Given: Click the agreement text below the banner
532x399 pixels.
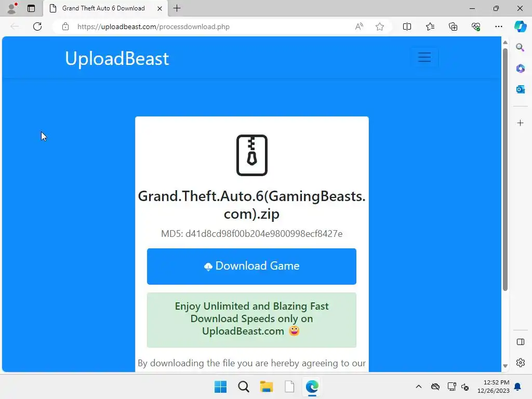Looking at the screenshot, I should click(251, 363).
